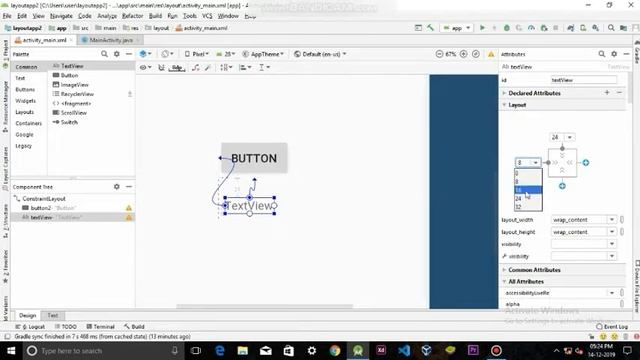Open the Refactor menu
This screenshot has width=640, height=360.
(133, 16)
